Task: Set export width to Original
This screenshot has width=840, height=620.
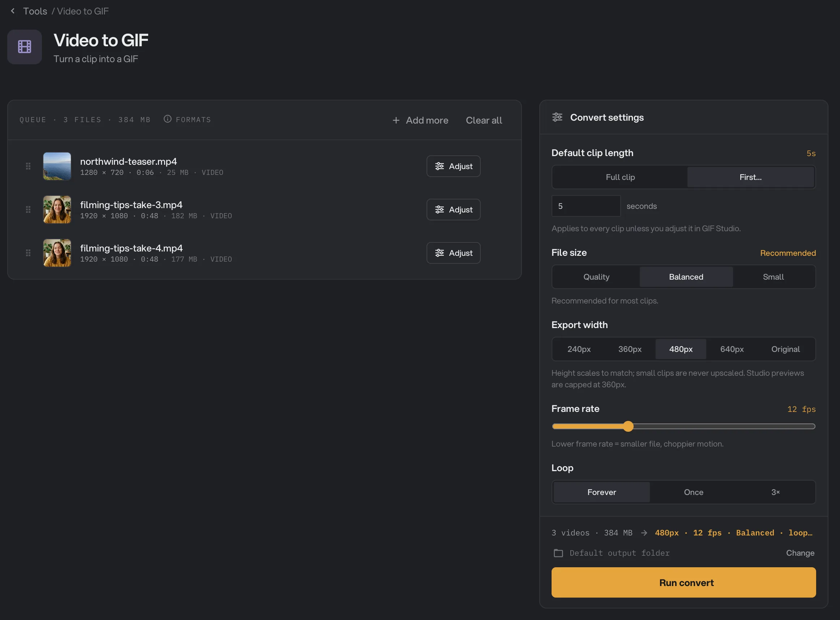Action: point(785,349)
